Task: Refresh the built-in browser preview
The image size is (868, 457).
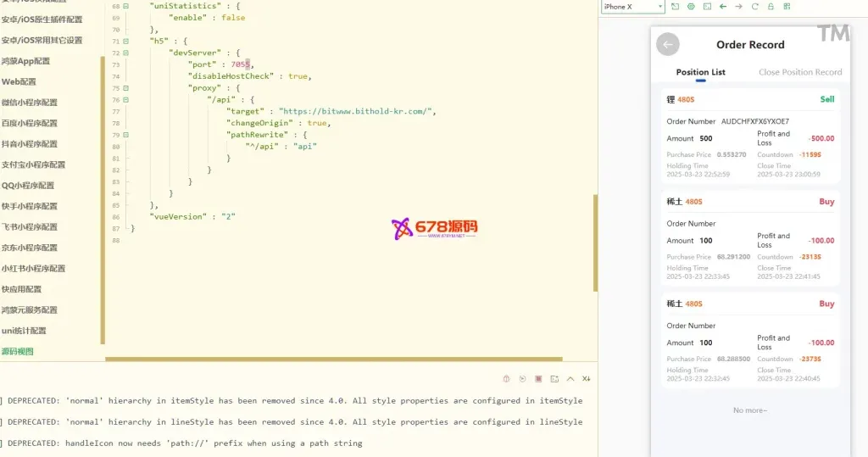Action: coord(754,7)
